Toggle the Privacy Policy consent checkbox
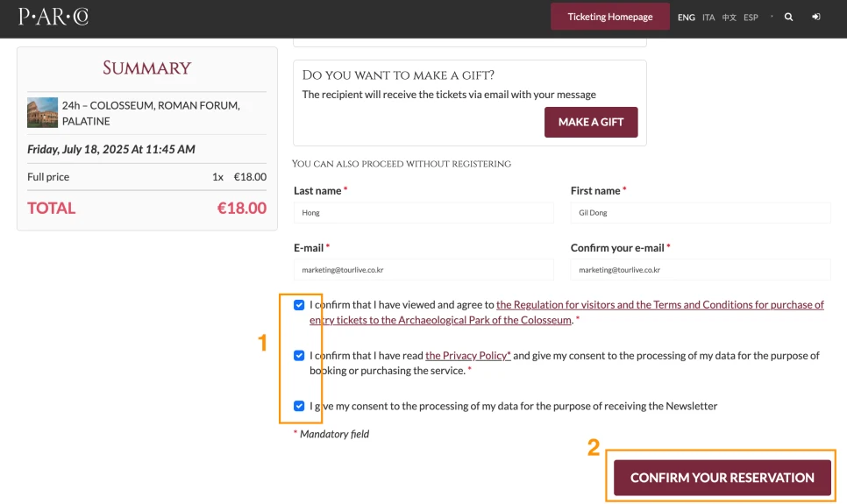 300,356
